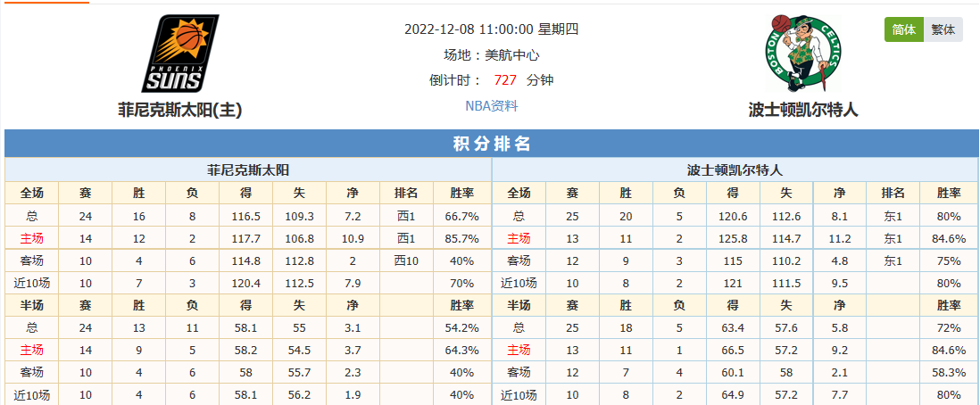Click the 积分排名 section header
Screen dimensions: 980x405
[x=491, y=144]
